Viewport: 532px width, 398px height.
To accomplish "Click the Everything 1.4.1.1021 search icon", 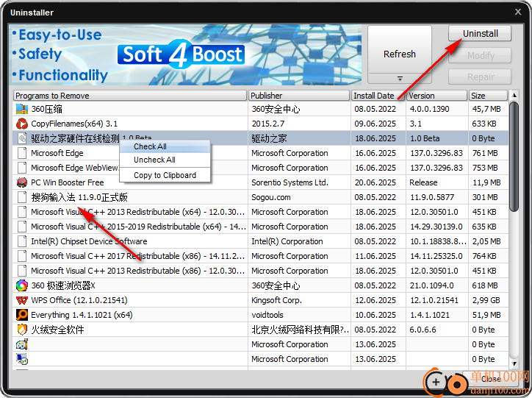I will pos(22,315).
